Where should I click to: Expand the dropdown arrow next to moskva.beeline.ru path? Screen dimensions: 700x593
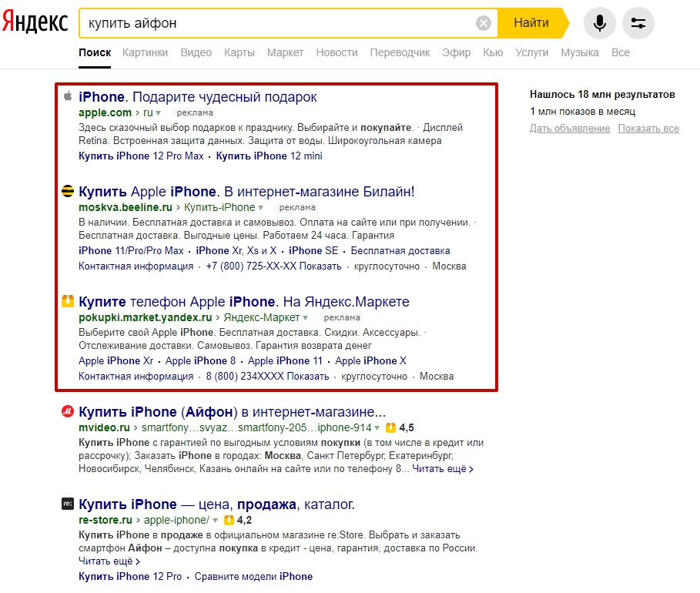[x=261, y=208]
